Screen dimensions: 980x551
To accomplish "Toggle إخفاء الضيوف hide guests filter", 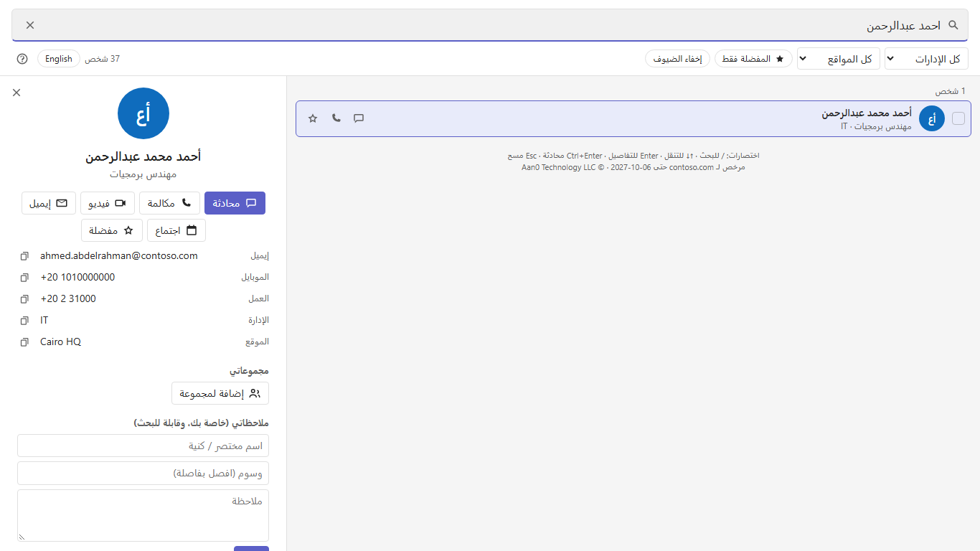I will (x=677, y=59).
